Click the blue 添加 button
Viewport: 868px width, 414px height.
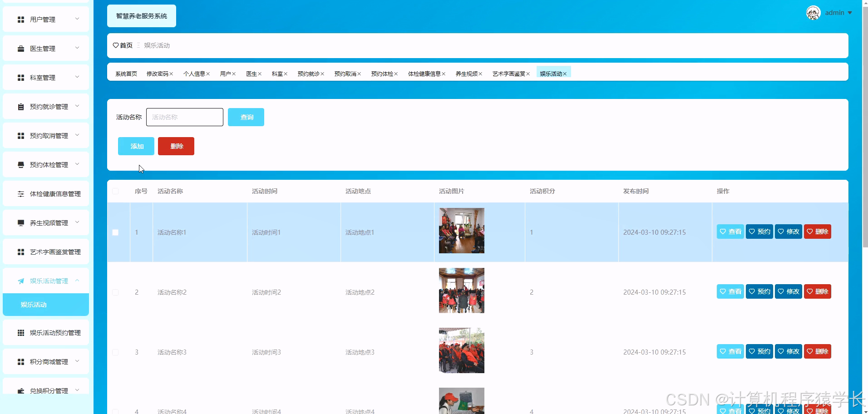click(x=136, y=146)
